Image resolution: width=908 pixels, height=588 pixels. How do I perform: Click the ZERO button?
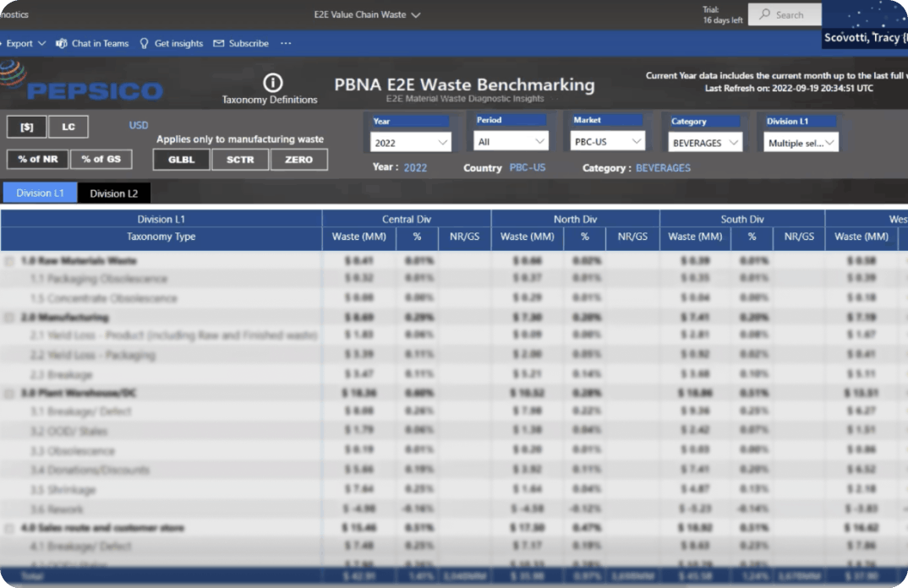pos(298,159)
